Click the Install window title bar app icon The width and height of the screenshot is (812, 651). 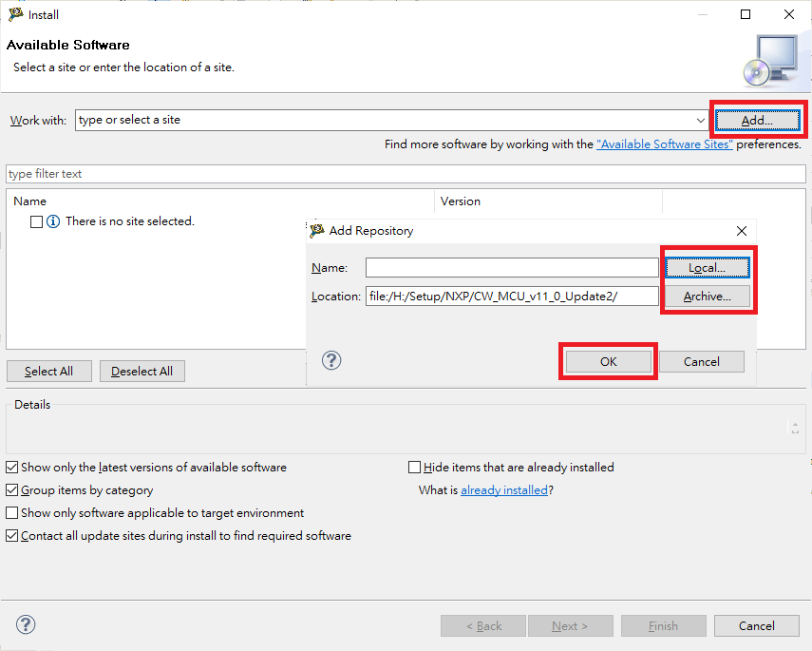pos(15,14)
